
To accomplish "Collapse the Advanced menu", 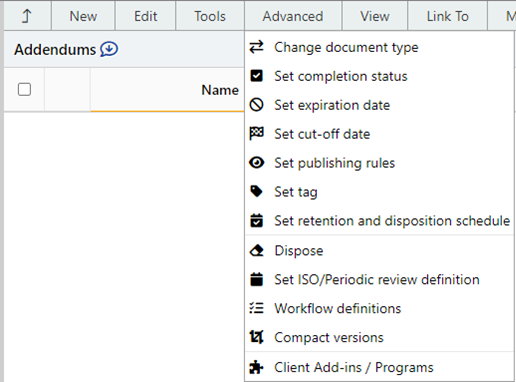I will coord(293,16).
